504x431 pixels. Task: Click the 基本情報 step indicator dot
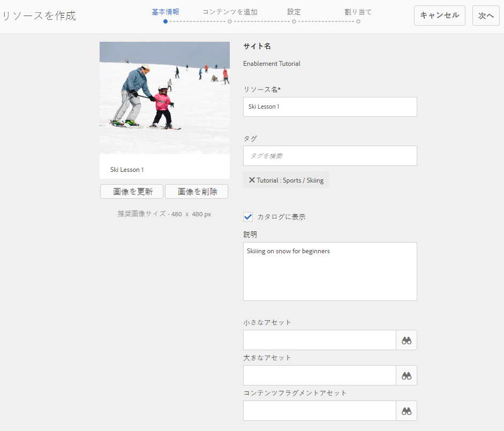click(165, 21)
